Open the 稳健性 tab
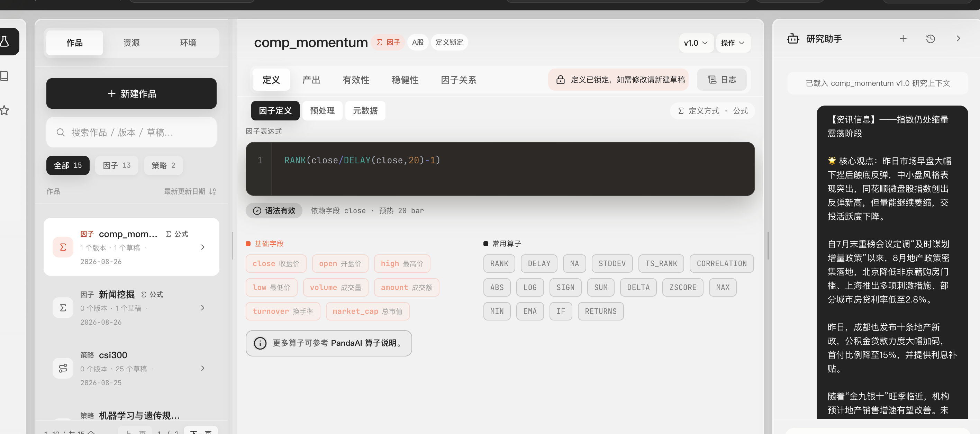Screen dimensions: 980x434 [405, 80]
